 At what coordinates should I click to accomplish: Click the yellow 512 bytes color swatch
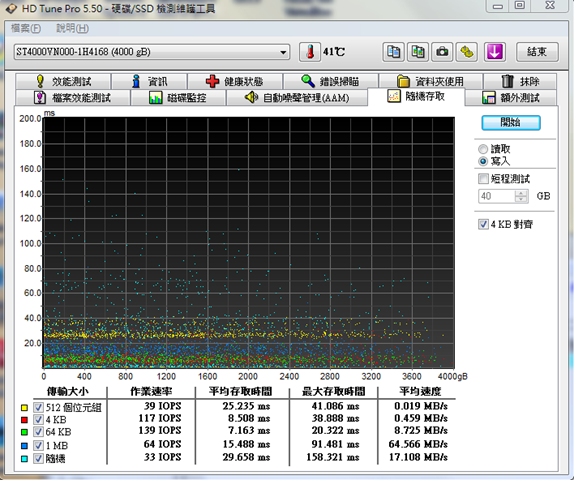pyautogui.click(x=24, y=408)
